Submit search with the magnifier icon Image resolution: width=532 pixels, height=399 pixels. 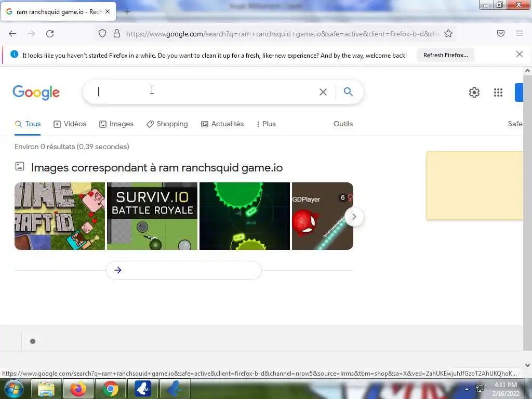348,91
